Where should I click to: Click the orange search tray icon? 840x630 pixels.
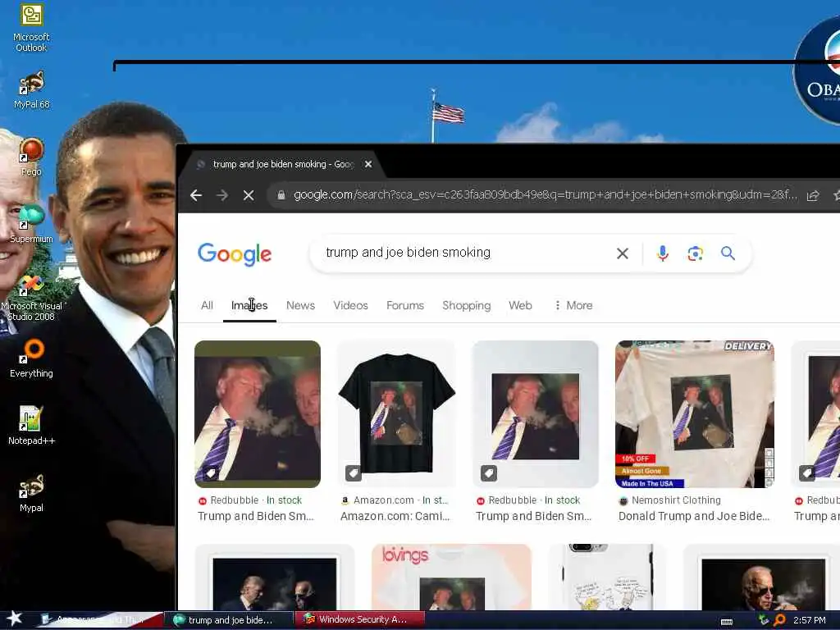pyautogui.click(x=780, y=620)
